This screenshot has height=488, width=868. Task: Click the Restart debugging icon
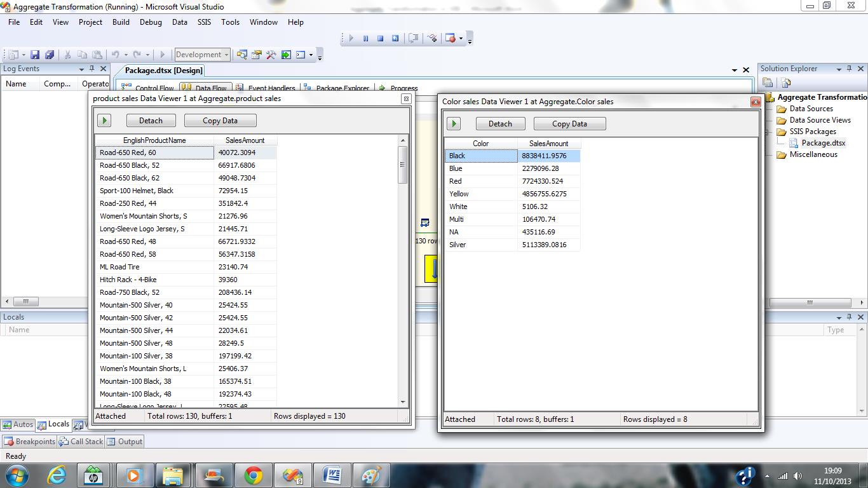[395, 38]
